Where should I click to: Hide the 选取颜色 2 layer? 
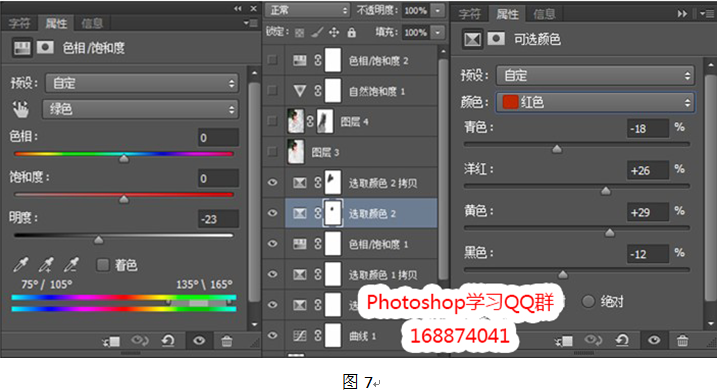pos(273,213)
